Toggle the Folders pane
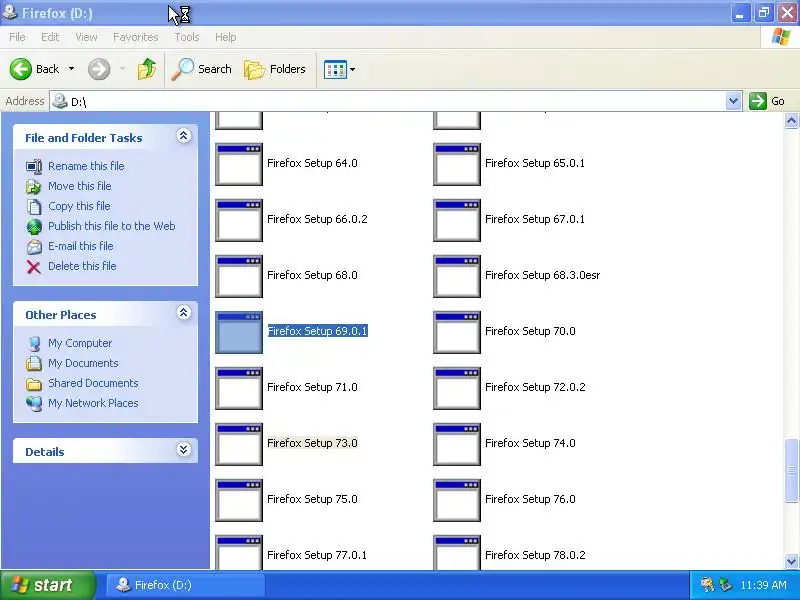The image size is (800, 600). (275, 69)
